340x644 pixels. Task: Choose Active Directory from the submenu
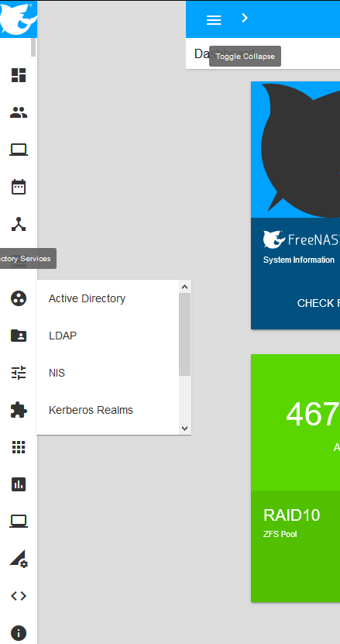coord(87,298)
